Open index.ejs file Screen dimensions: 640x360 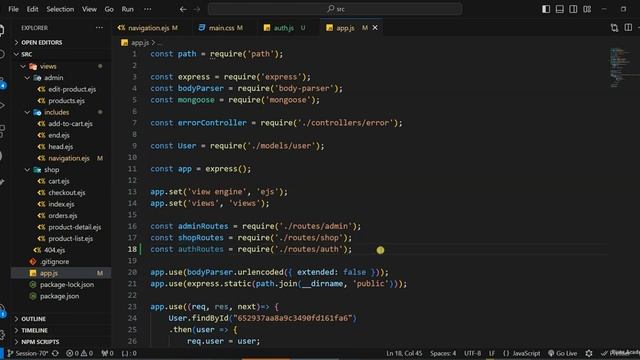pyautogui.click(x=60, y=204)
